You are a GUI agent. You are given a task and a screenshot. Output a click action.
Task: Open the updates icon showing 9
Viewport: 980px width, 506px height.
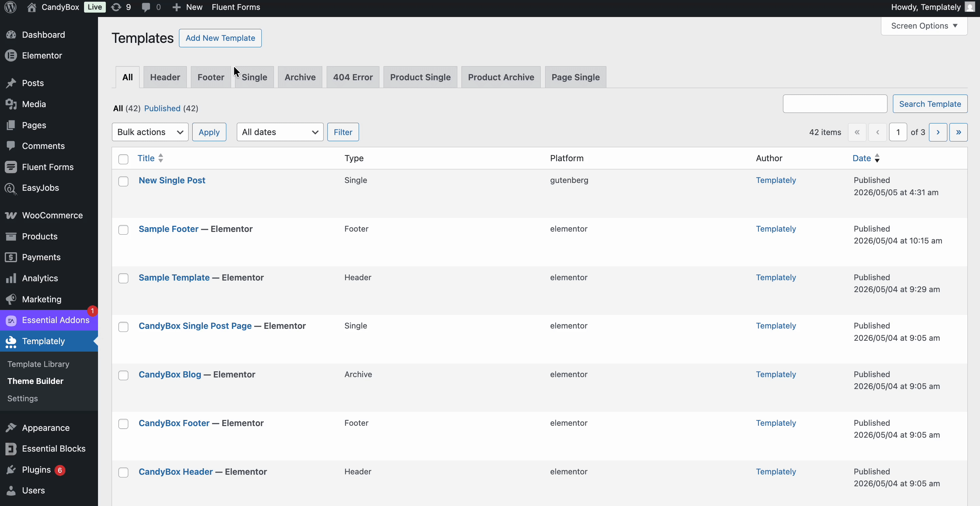click(x=116, y=7)
